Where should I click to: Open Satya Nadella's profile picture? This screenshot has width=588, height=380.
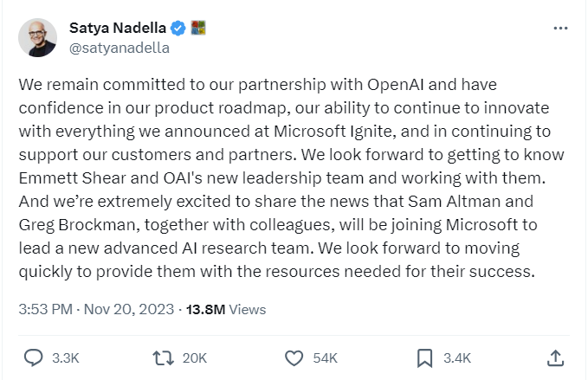click(37, 37)
